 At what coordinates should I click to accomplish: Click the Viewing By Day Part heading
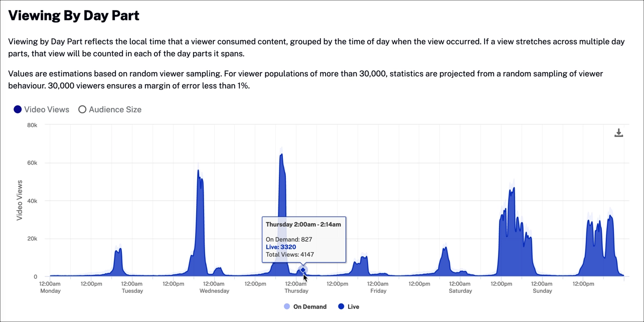click(x=73, y=15)
